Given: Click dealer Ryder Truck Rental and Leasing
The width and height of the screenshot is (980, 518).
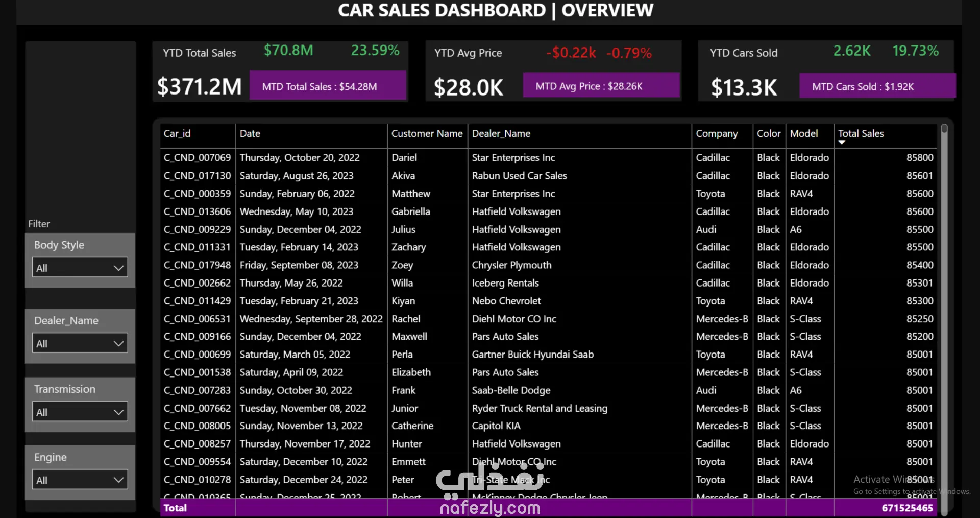Looking at the screenshot, I should click(540, 408).
